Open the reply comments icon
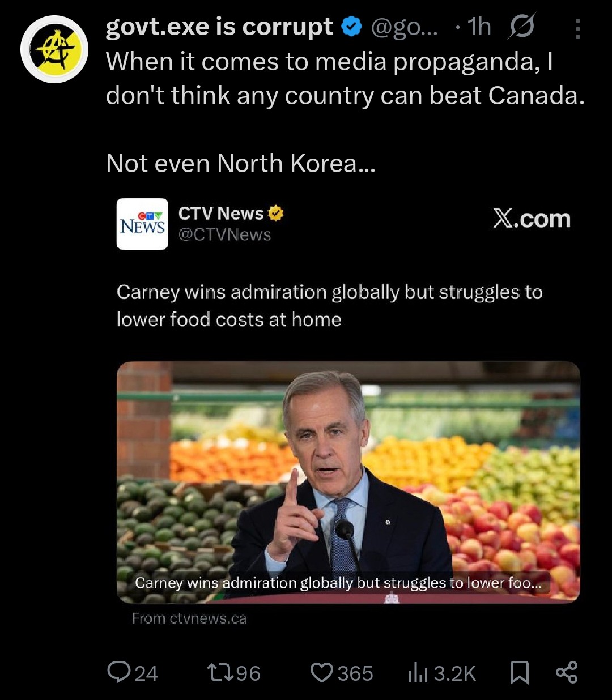Screen dimensions: 612x700 119,672
